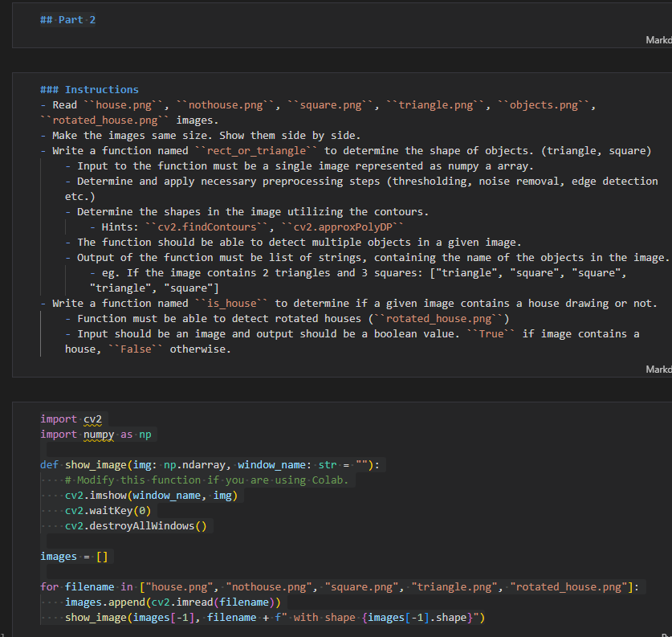Click the ``cv2.approxPolyDP`` hint
Screen dimensions: 672x637
click(x=343, y=227)
